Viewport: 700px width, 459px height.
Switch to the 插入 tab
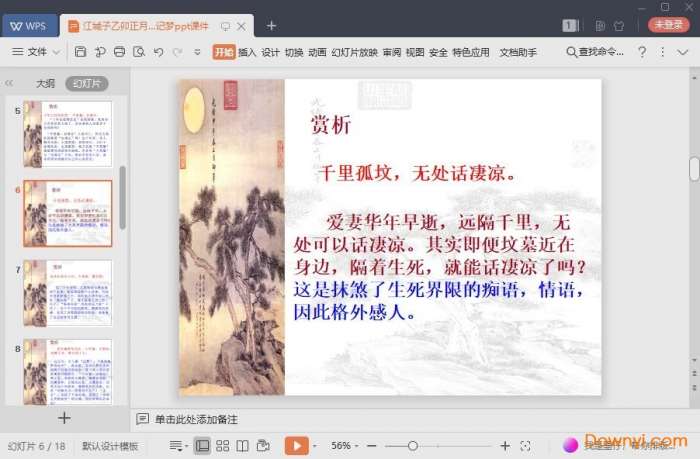pos(247,52)
